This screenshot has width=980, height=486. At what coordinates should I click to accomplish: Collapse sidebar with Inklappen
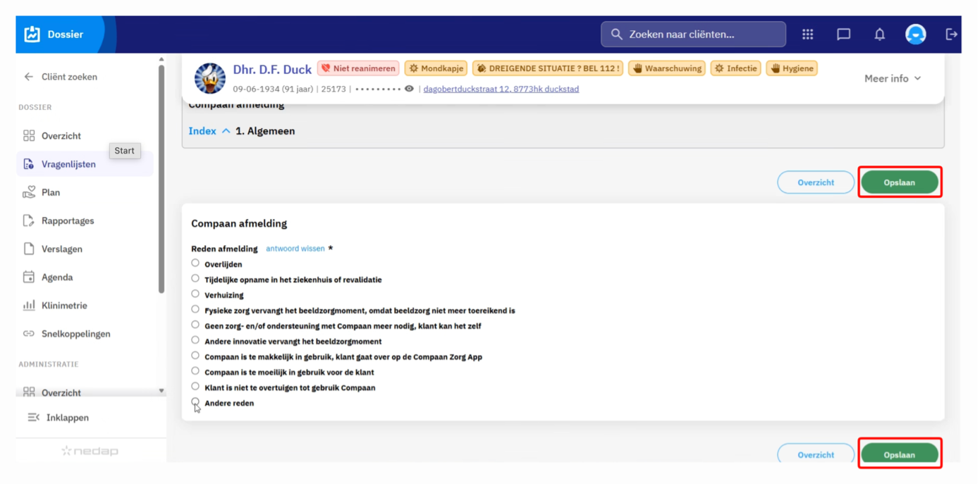59,418
